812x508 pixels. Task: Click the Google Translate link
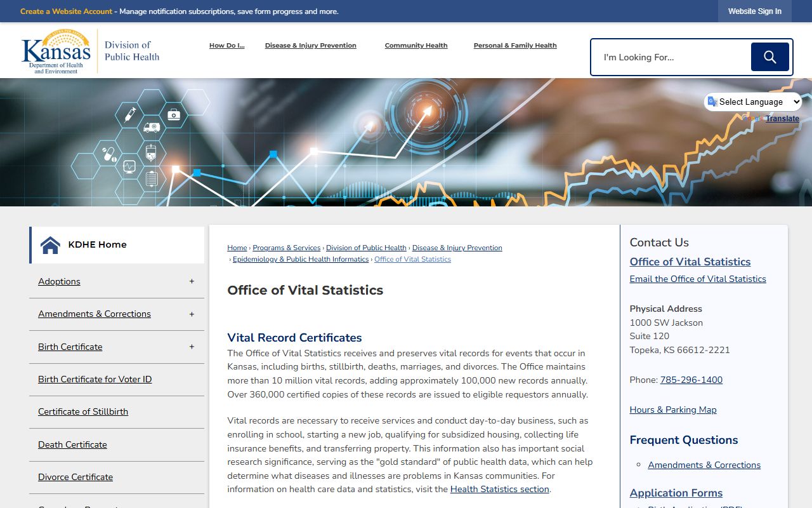pyautogui.click(x=782, y=119)
